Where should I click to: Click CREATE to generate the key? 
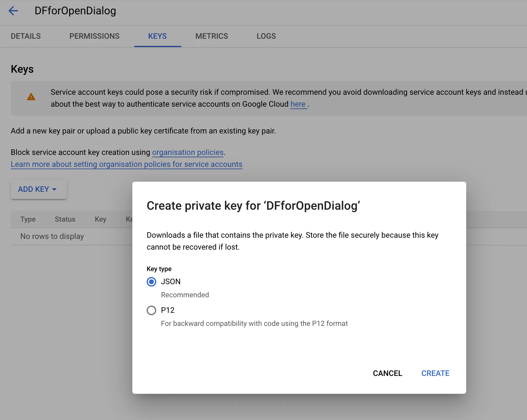point(435,373)
